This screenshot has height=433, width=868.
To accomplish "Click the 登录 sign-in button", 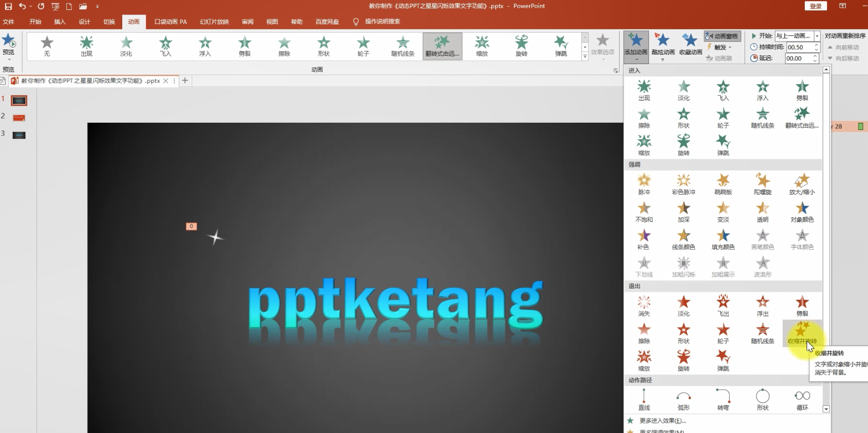I will tap(815, 6).
